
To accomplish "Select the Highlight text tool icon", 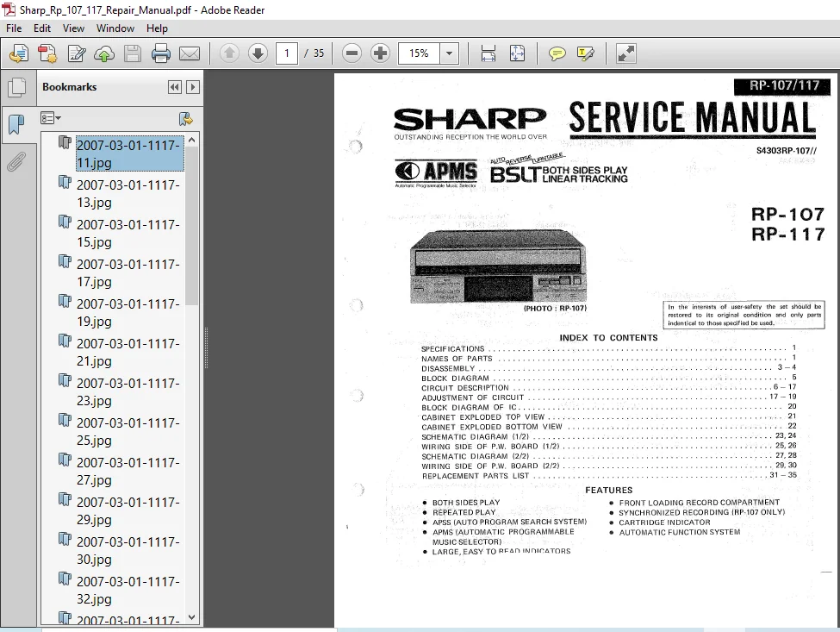I will point(586,53).
